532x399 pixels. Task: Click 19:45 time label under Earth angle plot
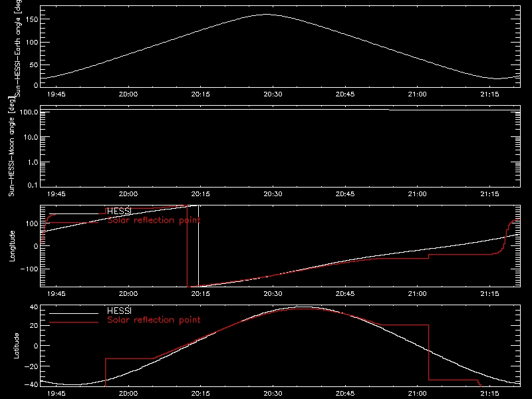[56, 94]
